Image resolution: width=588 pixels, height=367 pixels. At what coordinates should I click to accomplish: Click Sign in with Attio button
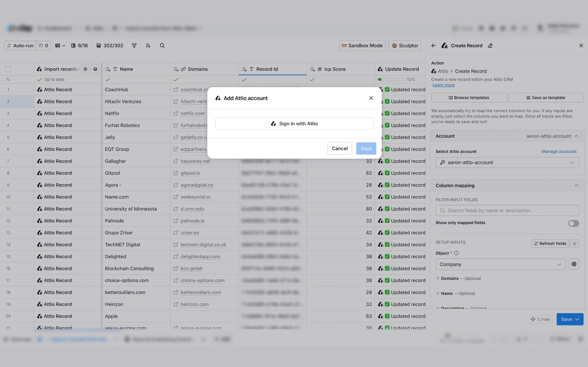point(294,124)
